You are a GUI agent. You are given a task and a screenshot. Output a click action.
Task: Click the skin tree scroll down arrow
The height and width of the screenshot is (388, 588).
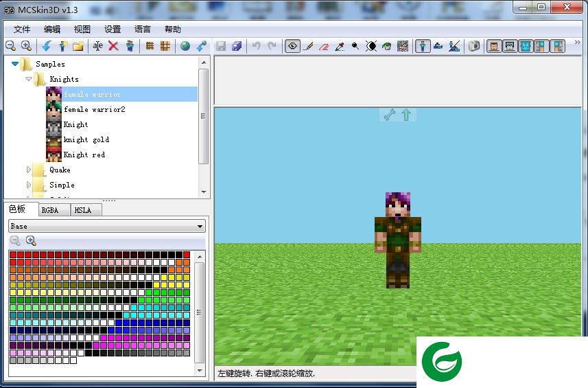[204, 192]
